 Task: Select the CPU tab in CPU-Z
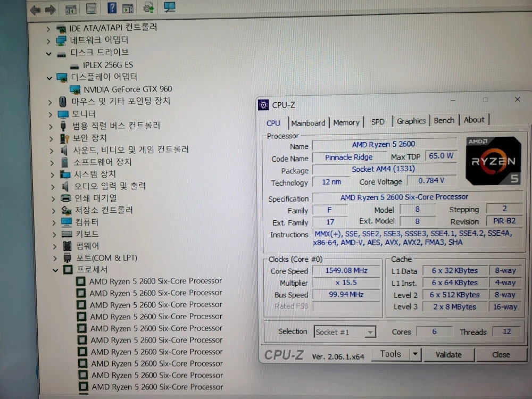pos(273,123)
